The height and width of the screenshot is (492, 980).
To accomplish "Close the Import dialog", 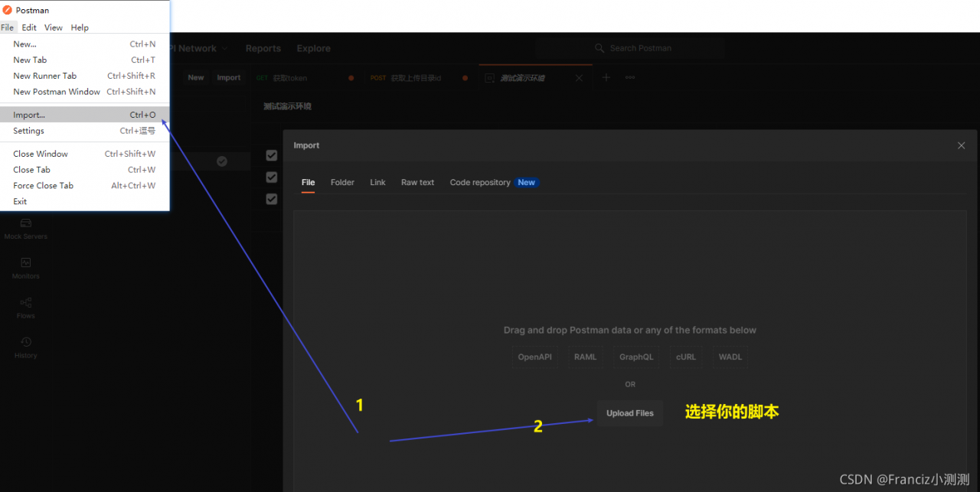I will [x=962, y=145].
